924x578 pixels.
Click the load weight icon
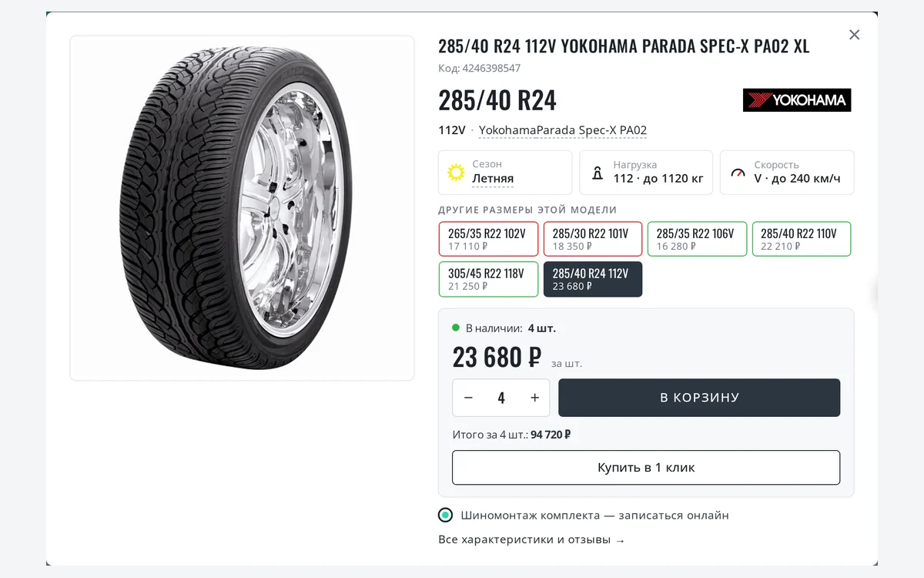598,173
